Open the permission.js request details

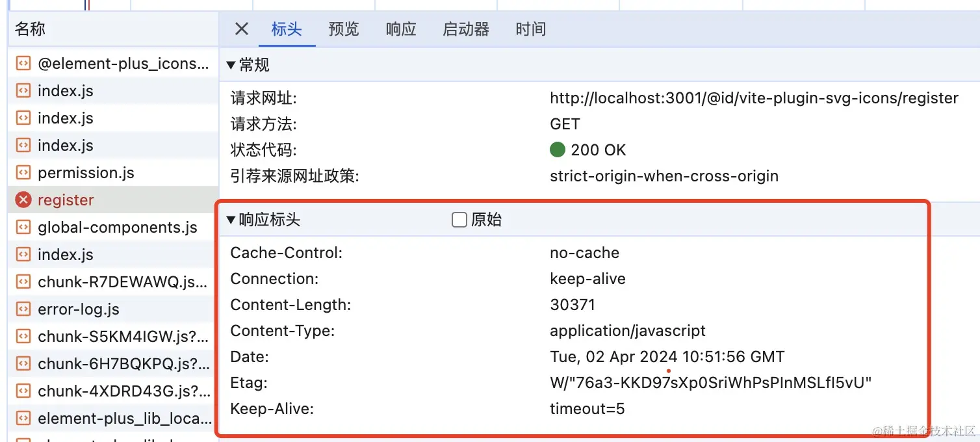pos(86,172)
